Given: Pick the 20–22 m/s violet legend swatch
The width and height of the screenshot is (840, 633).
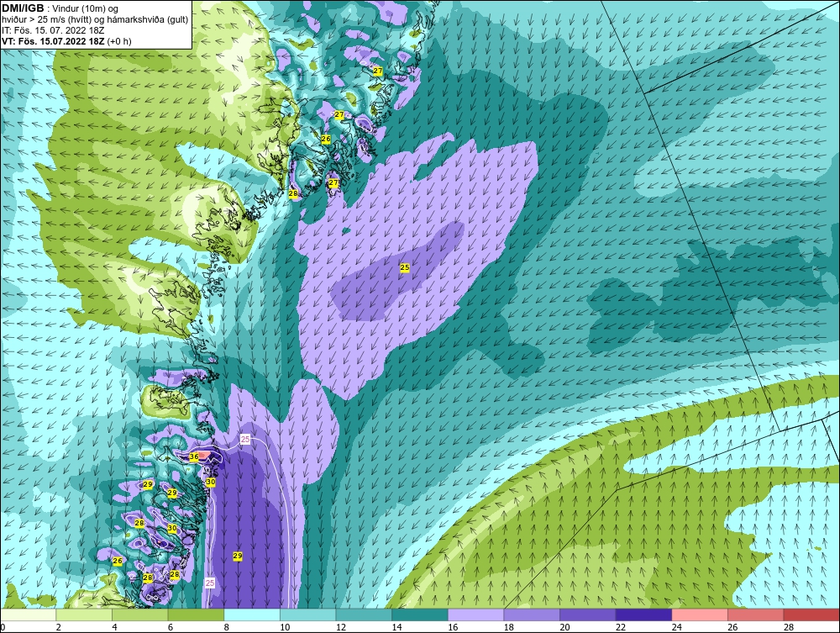Looking at the screenshot, I should [x=588, y=615].
